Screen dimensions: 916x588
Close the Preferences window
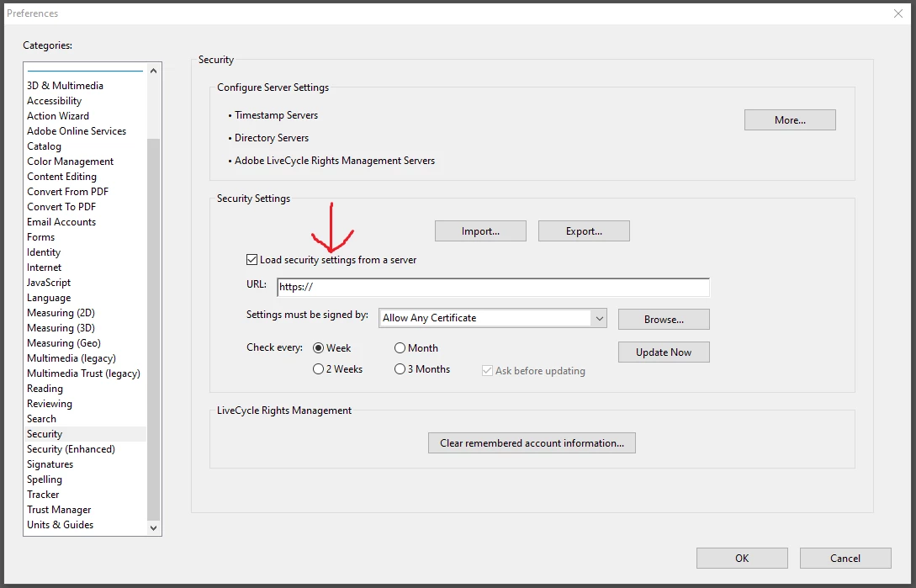click(897, 13)
